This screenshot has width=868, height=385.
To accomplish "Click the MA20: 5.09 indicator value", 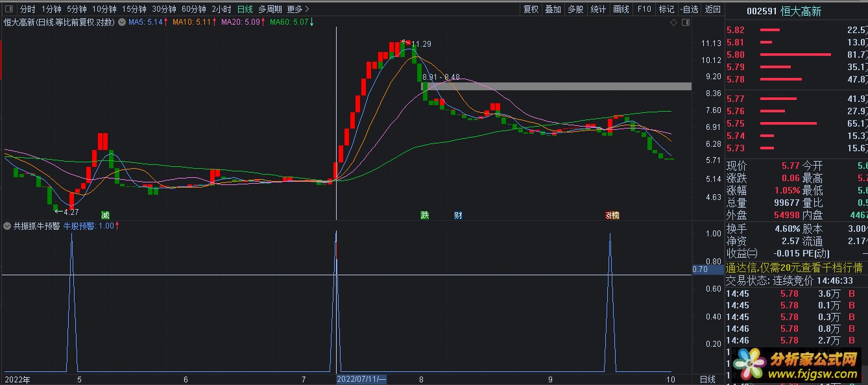I will point(243,23).
